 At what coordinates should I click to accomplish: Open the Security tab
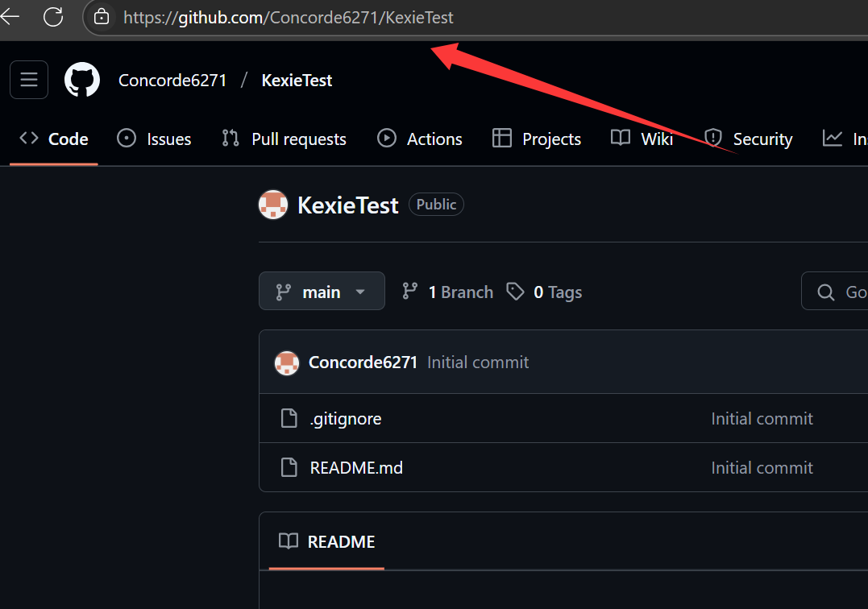[x=748, y=139]
